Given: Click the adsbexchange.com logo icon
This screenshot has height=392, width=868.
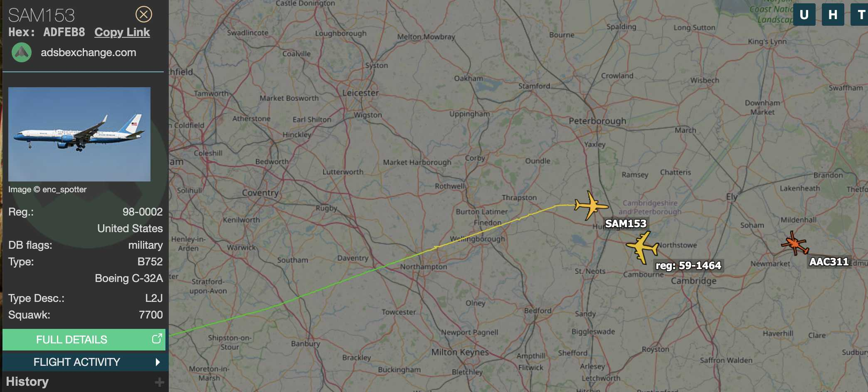Looking at the screenshot, I should [x=22, y=52].
